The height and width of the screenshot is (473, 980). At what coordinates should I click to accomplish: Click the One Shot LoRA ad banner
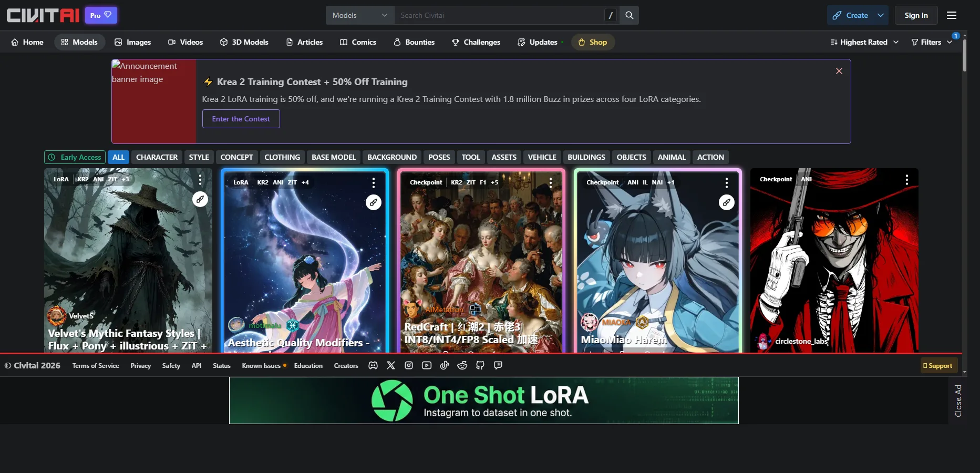[484, 400]
